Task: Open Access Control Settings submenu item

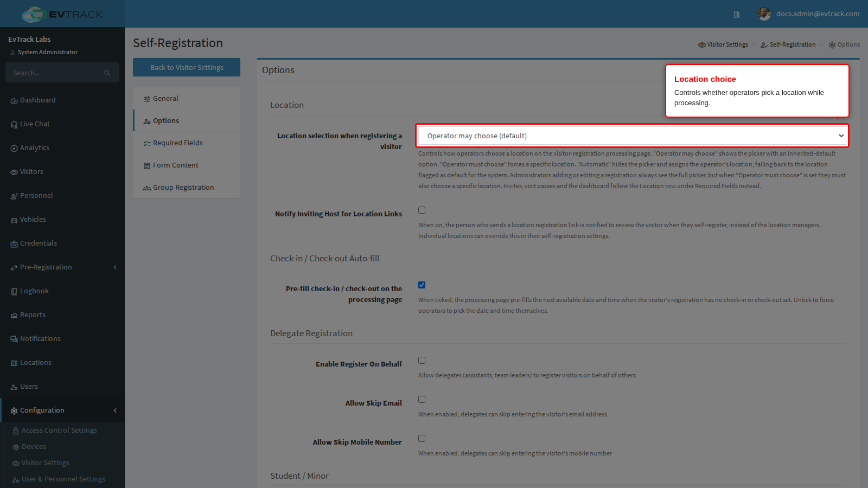Action: [x=62, y=431]
